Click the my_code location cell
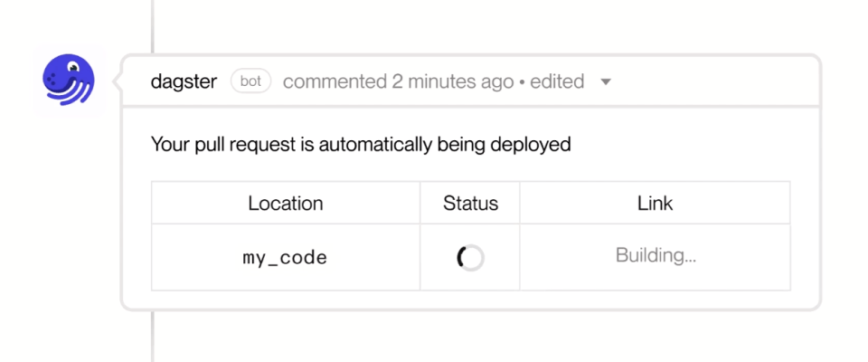Image resolution: width=868 pixels, height=362 pixels. tap(285, 258)
